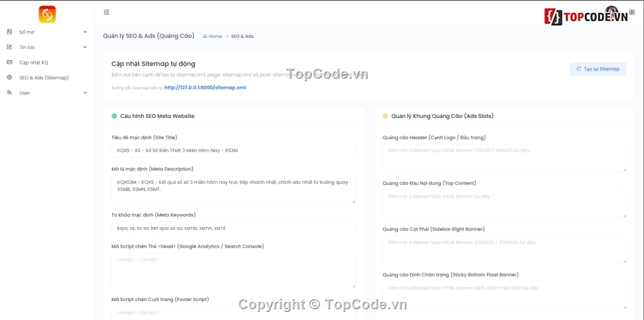644x320 pixels.
Task: Click the Tạo lại Sitemap button
Action: (x=598, y=69)
